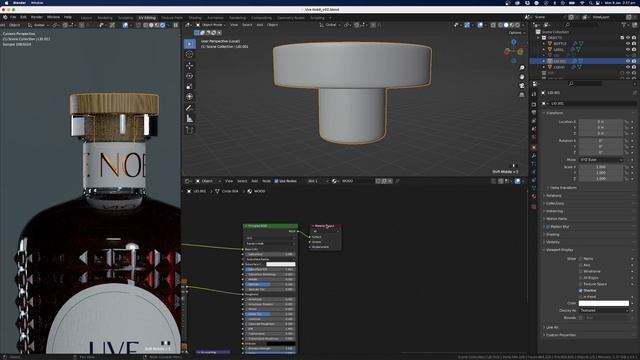This screenshot has height=360, width=640.
Task: Expand the Custom Properties panel
Action: pyautogui.click(x=560, y=335)
